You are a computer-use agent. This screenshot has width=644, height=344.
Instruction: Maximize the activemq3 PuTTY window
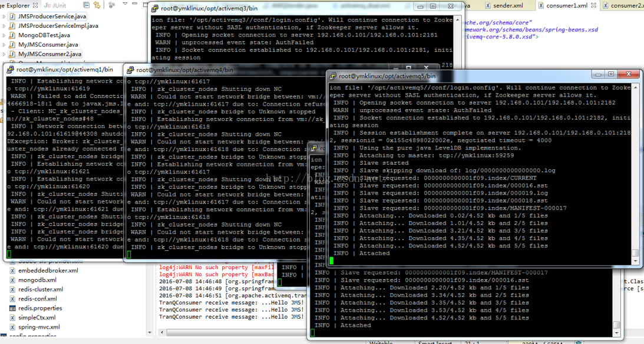[x=433, y=6]
